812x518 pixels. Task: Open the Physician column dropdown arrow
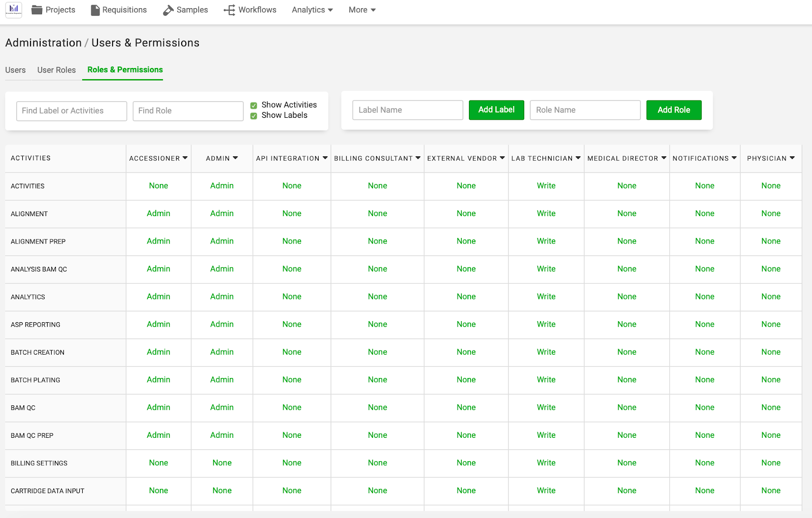click(x=792, y=158)
